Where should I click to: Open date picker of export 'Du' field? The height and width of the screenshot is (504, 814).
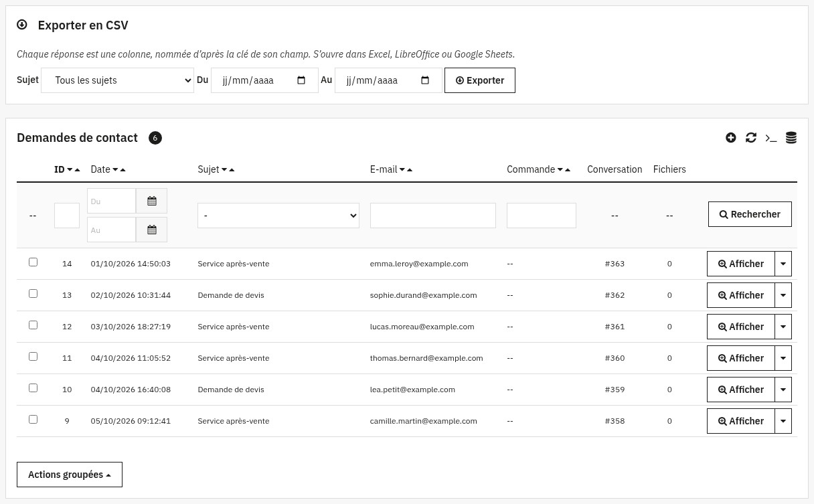pos(301,80)
